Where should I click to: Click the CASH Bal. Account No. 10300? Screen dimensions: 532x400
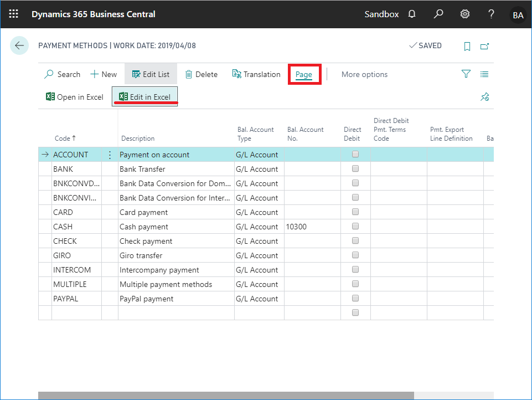click(312, 227)
